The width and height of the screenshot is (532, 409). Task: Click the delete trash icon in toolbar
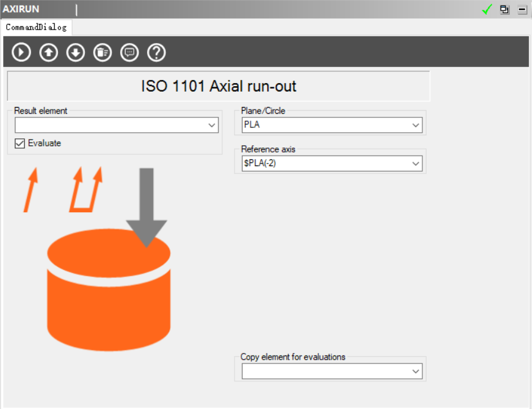point(102,52)
